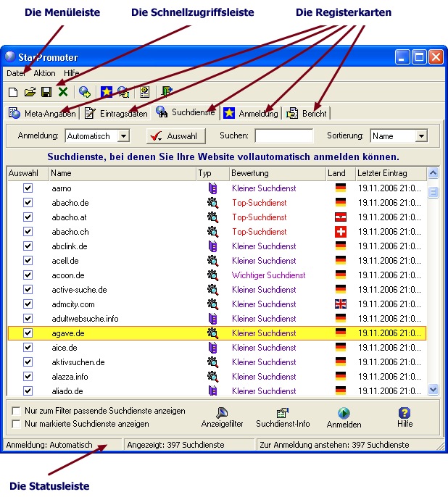The height and width of the screenshot is (497, 448).
Task: Click status text Angezeigt: 397 Suchdienste
Action: click(175, 445)
